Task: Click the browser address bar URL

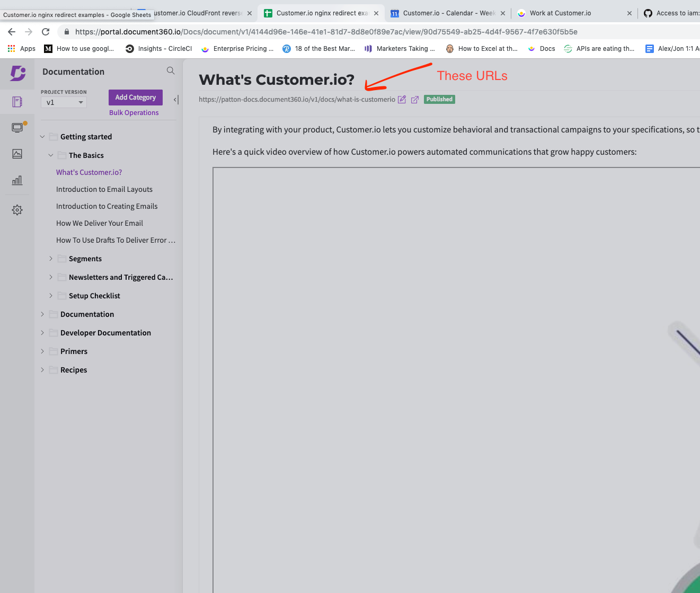Action: coord(326,32)
